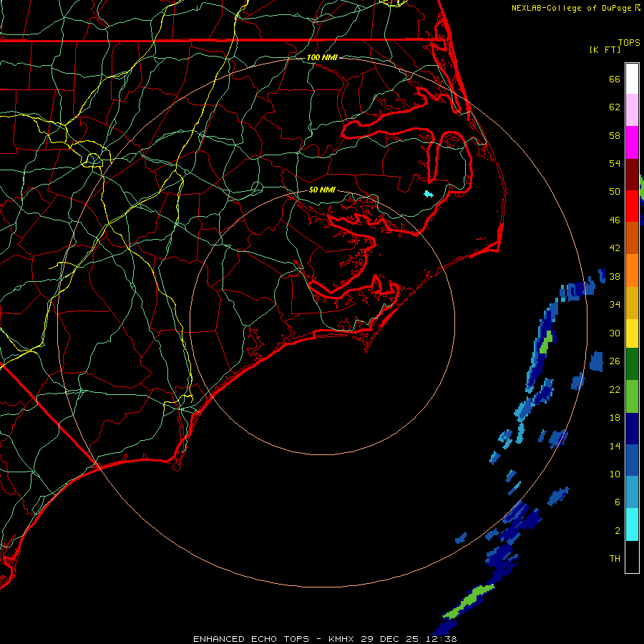The width and height of the screenshot is (644, 644).
Task: Select the dark green swatch between 30 and 26
Action: (x=632, y=364)
